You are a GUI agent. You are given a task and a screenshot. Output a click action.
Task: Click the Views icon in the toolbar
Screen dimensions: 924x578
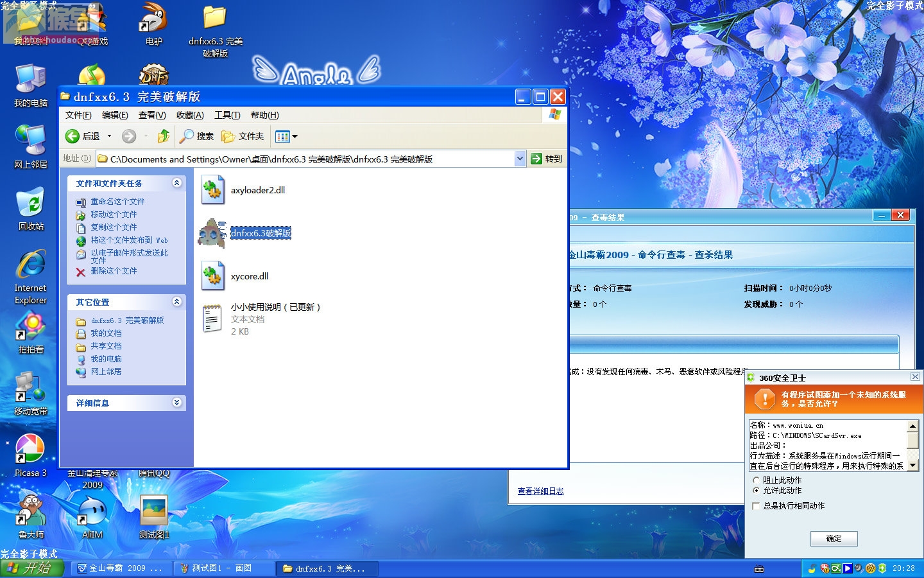pyautogui.click(x=282, y=136)
